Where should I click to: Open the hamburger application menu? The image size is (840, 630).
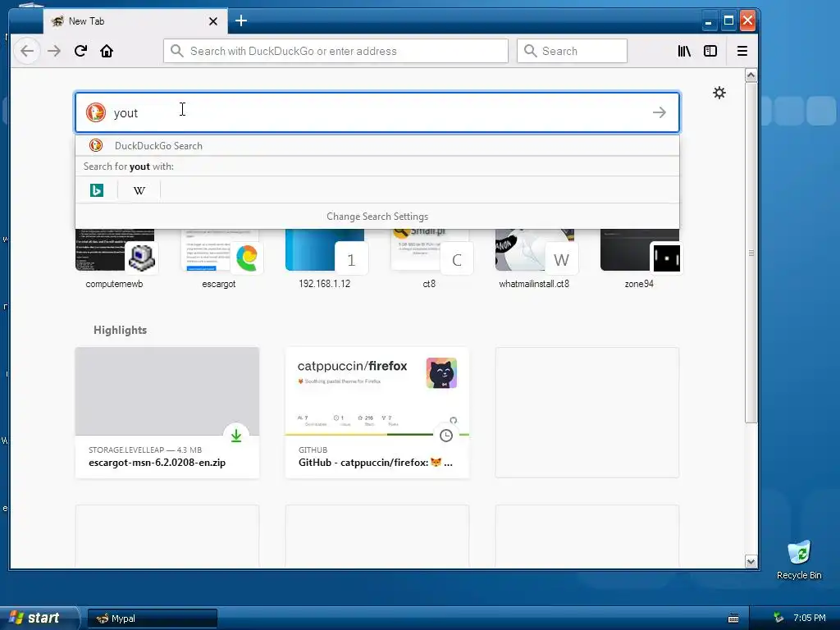[742, 51]
